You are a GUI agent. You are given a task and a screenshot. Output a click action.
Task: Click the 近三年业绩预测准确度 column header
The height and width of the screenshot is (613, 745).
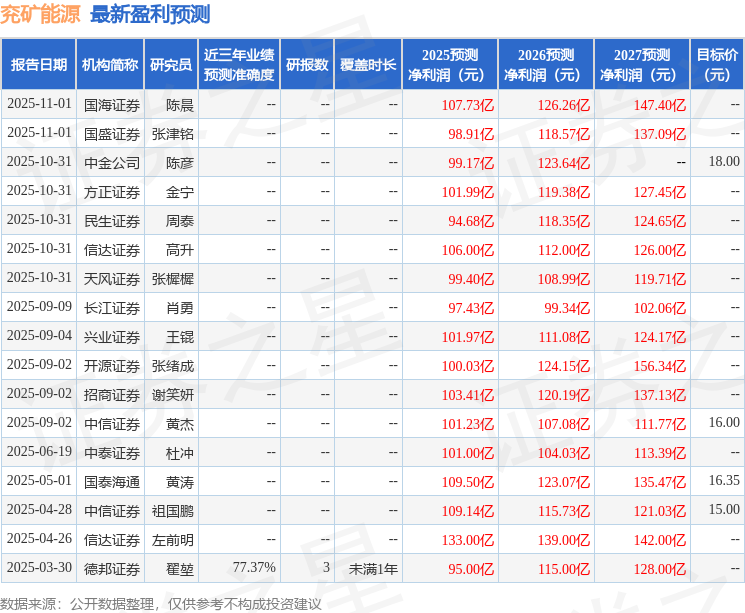pos(239,64)
